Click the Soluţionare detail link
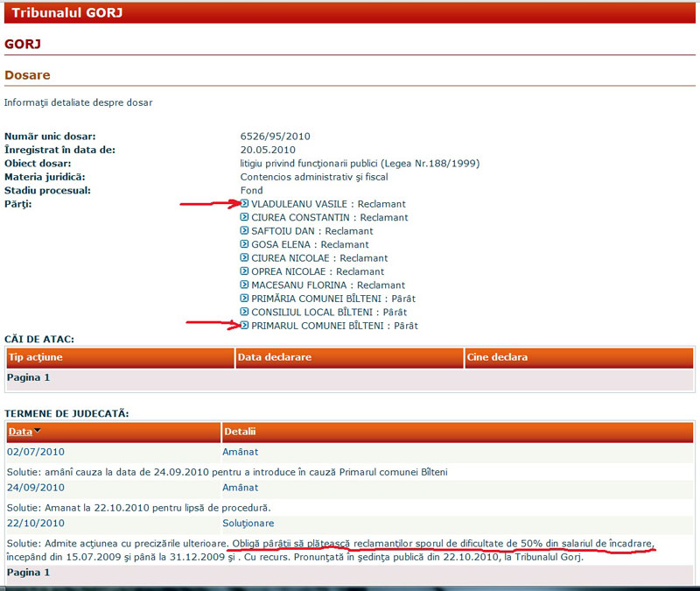The image size is (700, 591). (x=248, y=523)
